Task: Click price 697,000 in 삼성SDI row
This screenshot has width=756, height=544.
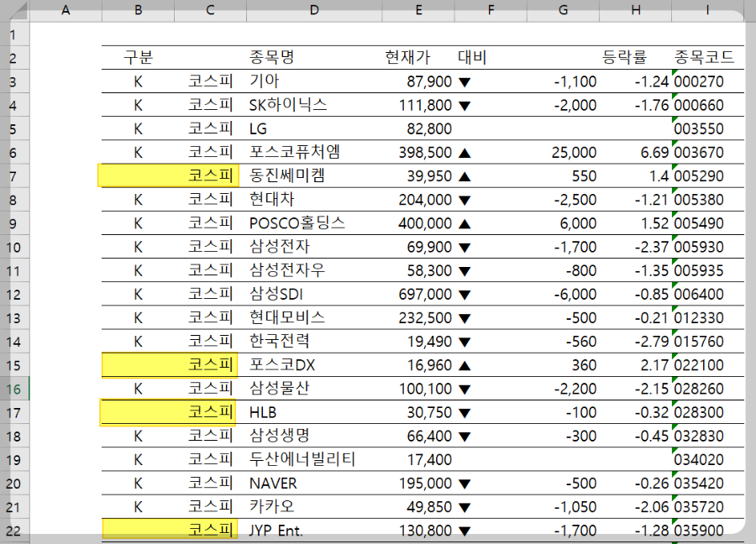Action: click(418, 294)
